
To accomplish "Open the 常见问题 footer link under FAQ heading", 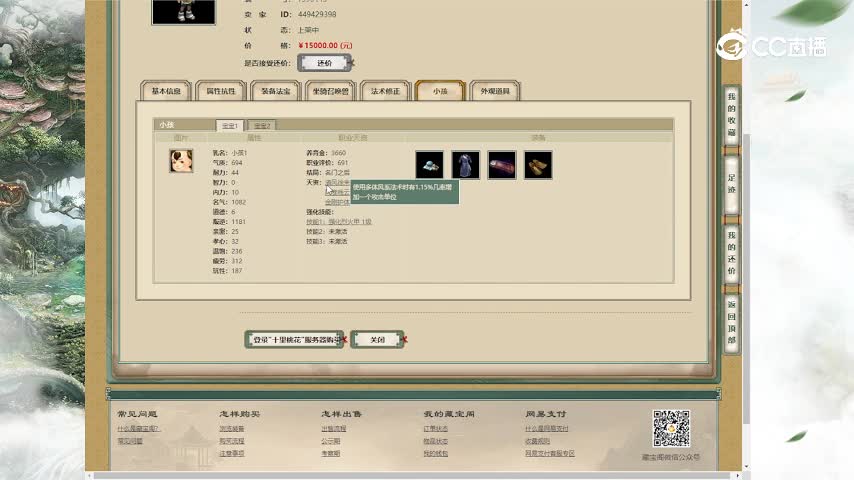I will (130, 441).
